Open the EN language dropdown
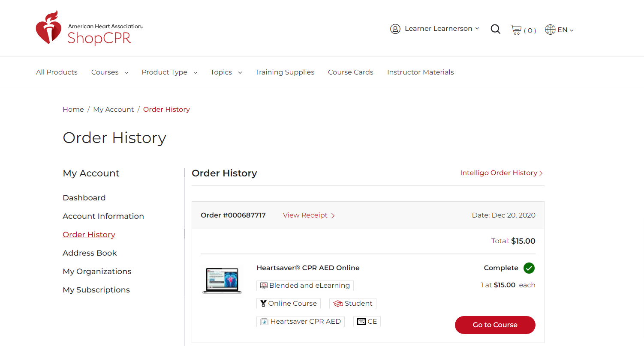 pos(566,30)
